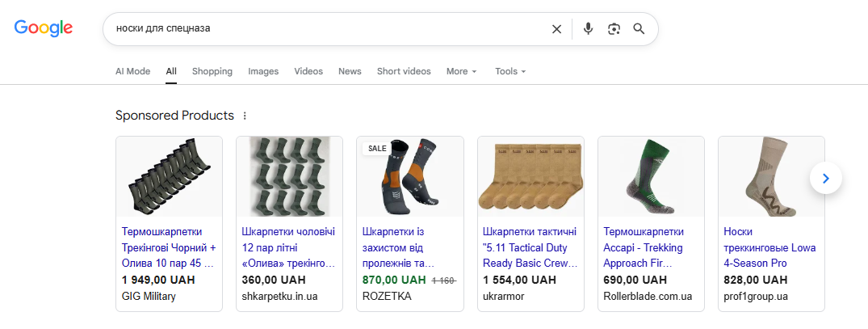Open the ROZETKA compression socks image

click(x=409, y=177)
